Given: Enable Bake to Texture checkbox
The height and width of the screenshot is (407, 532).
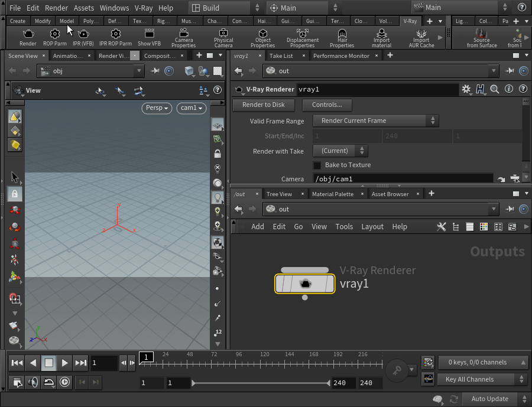Looking at the screenshot, I should click(x=317, y=165).
